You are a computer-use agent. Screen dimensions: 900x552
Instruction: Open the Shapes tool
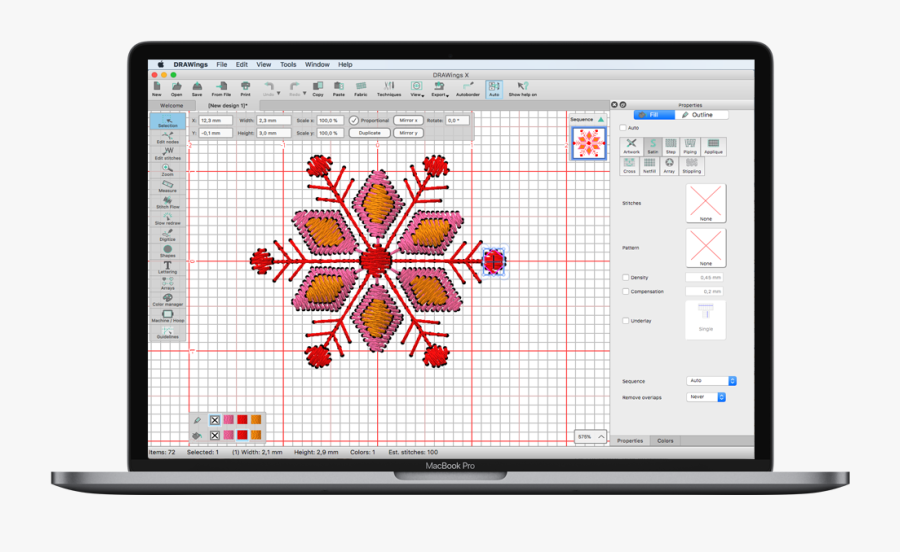point(168,251)
